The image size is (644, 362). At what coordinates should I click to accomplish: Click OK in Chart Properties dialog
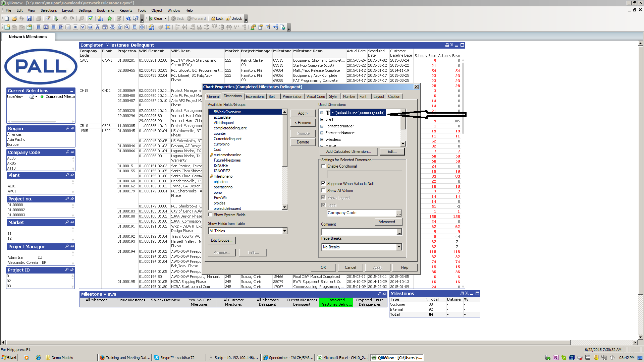[323, 267]
